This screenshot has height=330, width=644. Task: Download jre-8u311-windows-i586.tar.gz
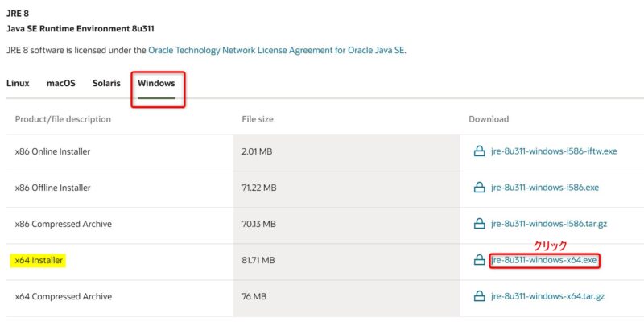(x=549, y=224)
